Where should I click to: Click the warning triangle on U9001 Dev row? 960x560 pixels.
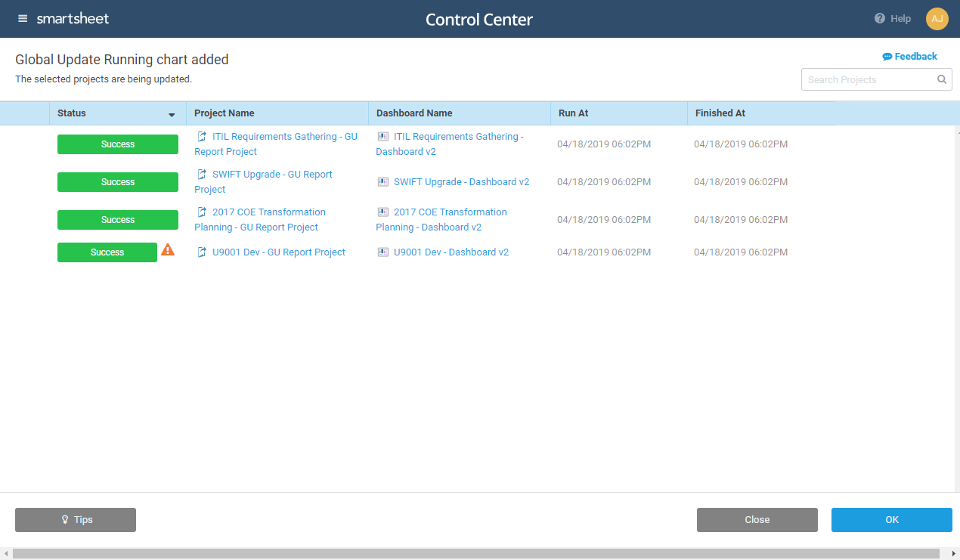168,249
